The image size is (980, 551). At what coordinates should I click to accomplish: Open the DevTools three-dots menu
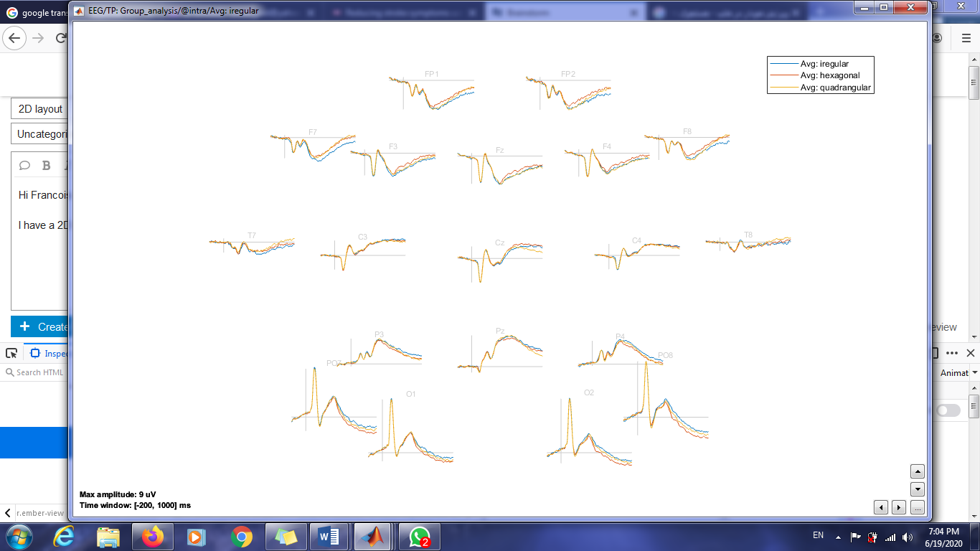(952, 353)
